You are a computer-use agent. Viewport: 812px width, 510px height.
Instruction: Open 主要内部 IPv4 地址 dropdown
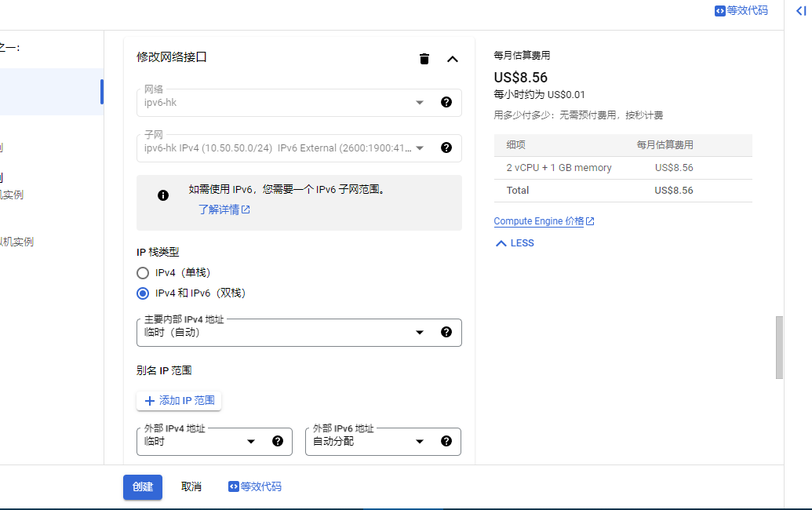tap(282, 332)
